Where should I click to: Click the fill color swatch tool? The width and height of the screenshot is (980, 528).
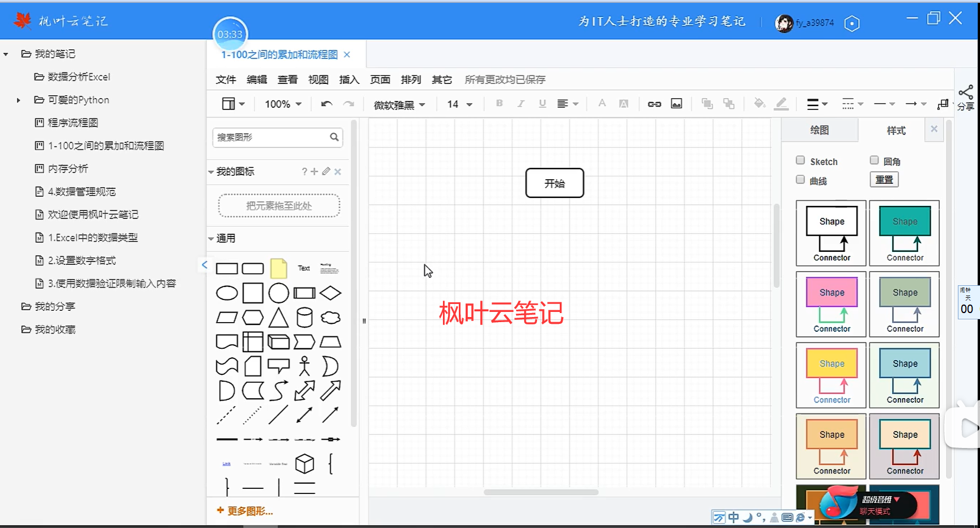tap(759, 104)
